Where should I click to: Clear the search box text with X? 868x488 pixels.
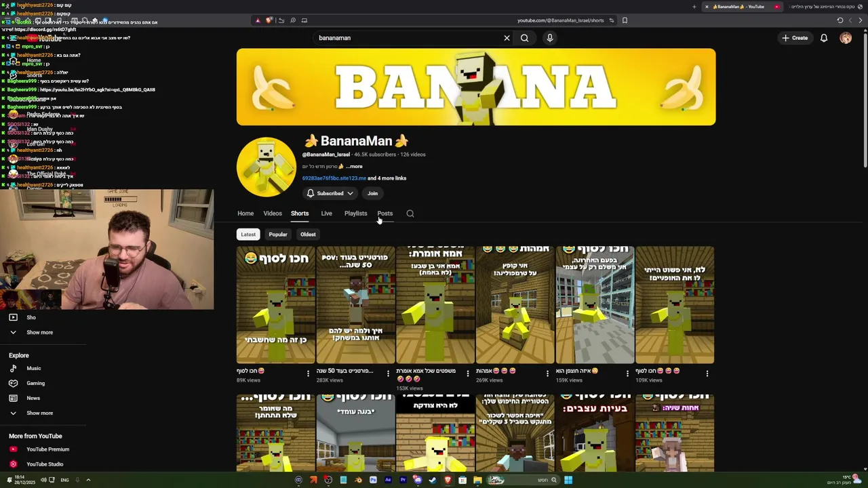(x=507, y=38)
